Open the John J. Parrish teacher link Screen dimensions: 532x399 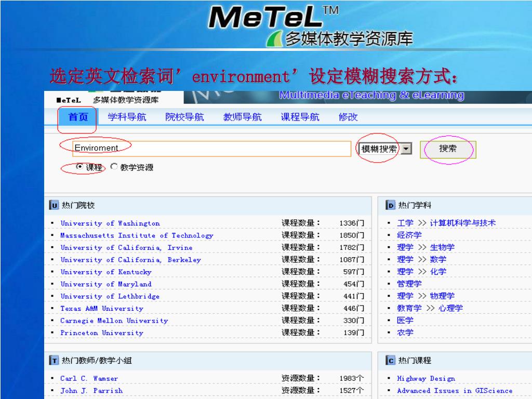pos(91,391)
